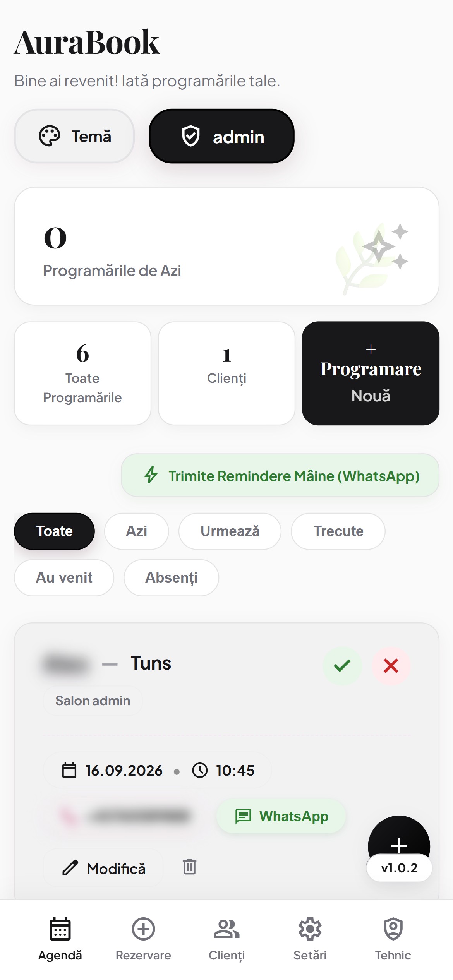Select the Azi filter chip

pos(137,531)
